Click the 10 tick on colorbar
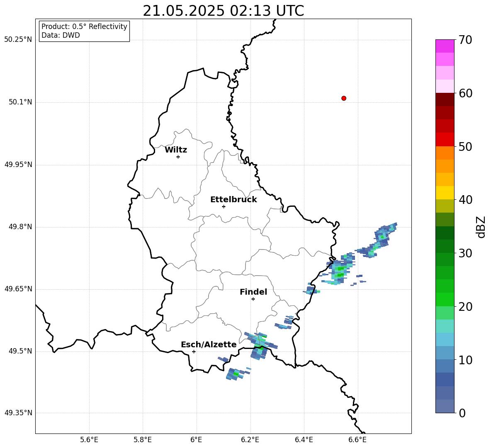The image size is (491, 448). click(x=465, y=360)
